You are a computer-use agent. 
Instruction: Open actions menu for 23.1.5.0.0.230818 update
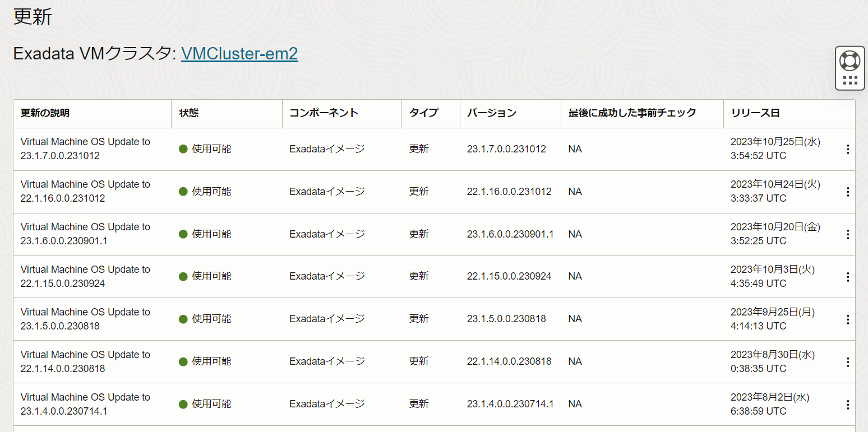[x=847, y=319]
